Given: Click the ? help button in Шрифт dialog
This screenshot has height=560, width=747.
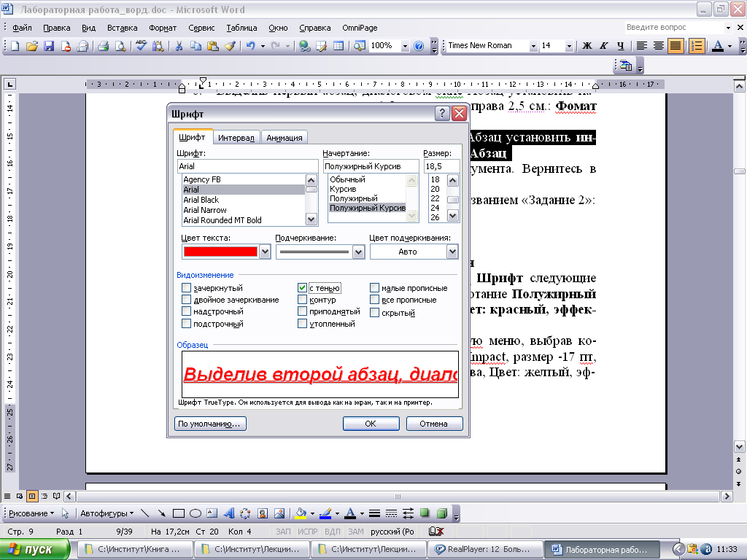Looking at the screenshot, I should [x=442, y=113].
